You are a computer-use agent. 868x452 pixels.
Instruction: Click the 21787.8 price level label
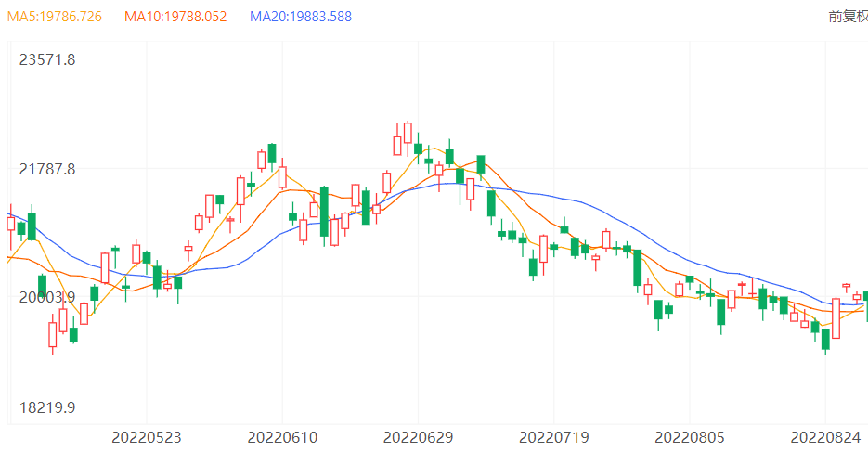point(47,169)
